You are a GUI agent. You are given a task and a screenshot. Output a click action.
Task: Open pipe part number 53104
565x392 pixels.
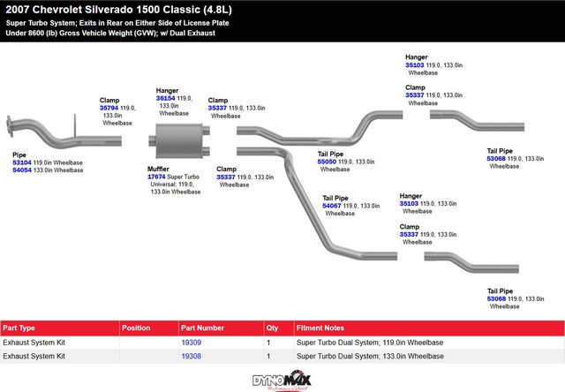(21, 162)
